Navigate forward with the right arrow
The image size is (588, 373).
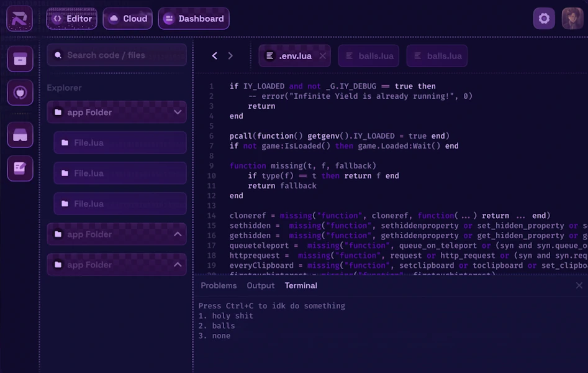pyautogui.click(x=231, y=56)
